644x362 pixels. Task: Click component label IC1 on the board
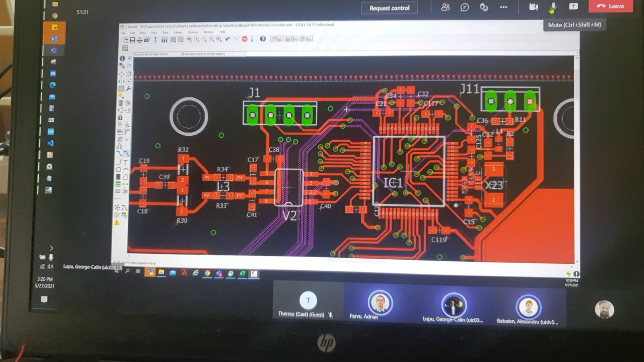click(392, 183)
